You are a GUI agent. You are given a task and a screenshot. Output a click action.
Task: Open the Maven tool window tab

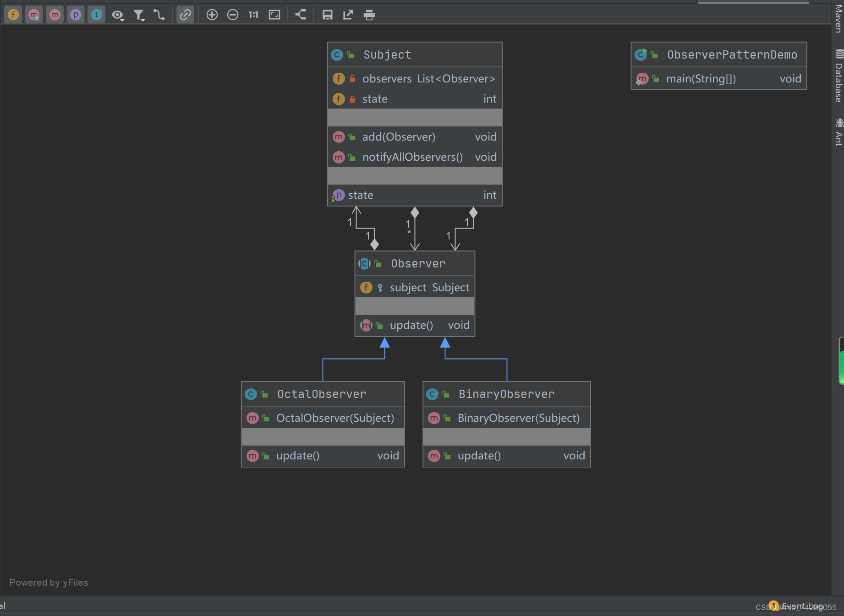coord(839,18)
